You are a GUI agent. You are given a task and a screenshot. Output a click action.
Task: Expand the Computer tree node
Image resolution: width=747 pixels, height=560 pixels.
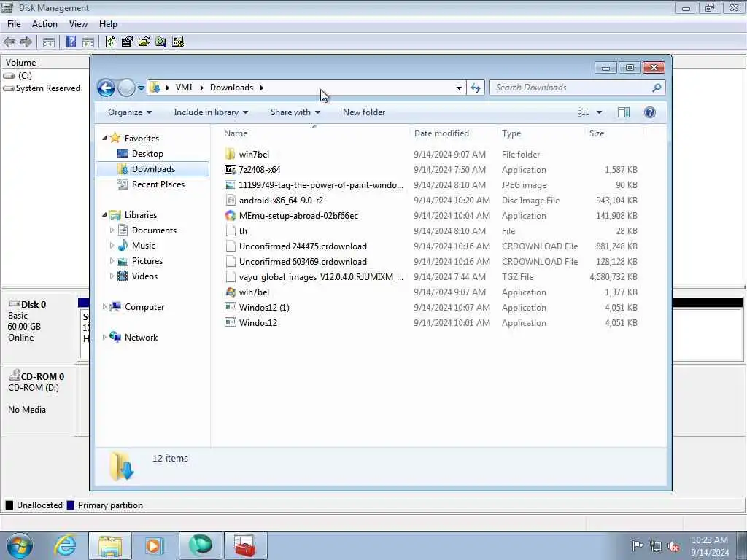[x=104, y=307]
